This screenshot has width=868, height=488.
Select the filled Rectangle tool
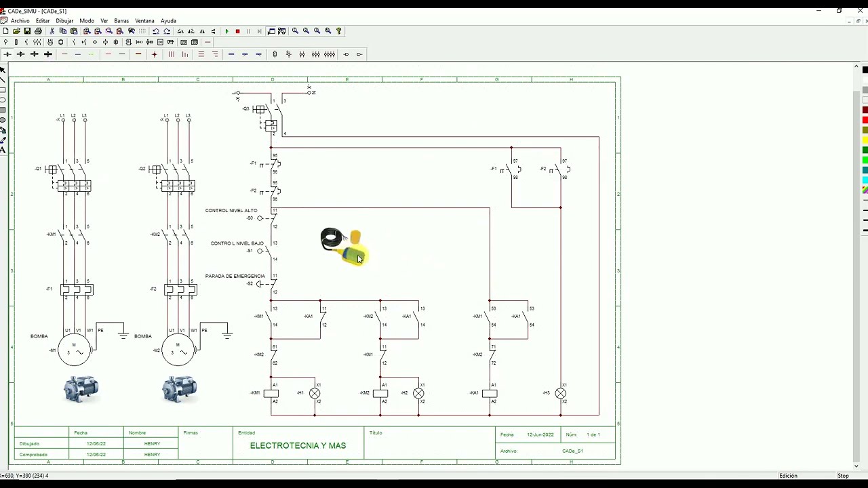3,110
